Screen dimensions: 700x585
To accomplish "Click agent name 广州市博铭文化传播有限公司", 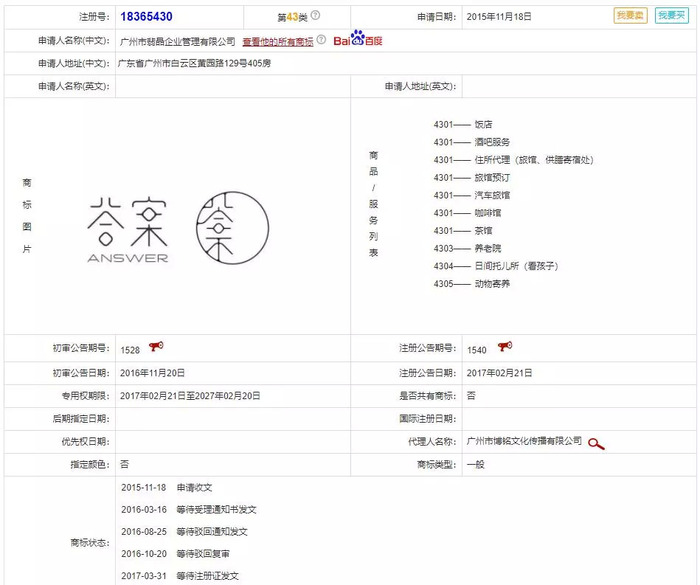I will pos(524,441).
